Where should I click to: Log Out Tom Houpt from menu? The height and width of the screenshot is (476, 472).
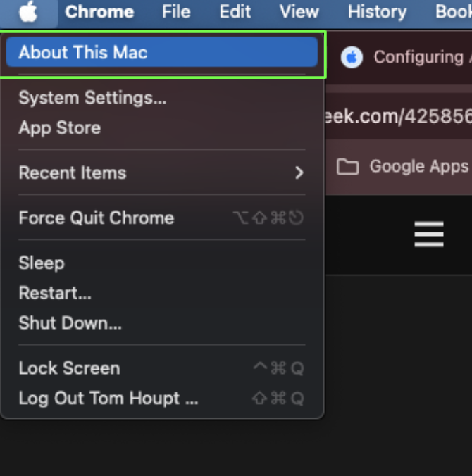(x=162, y=398)
